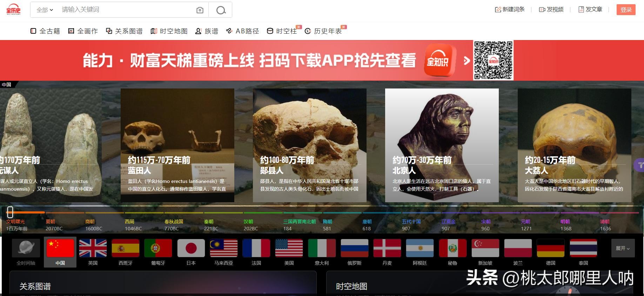Click the 登录 login button
Screen dimensions: 644x296
click(626, 9)
